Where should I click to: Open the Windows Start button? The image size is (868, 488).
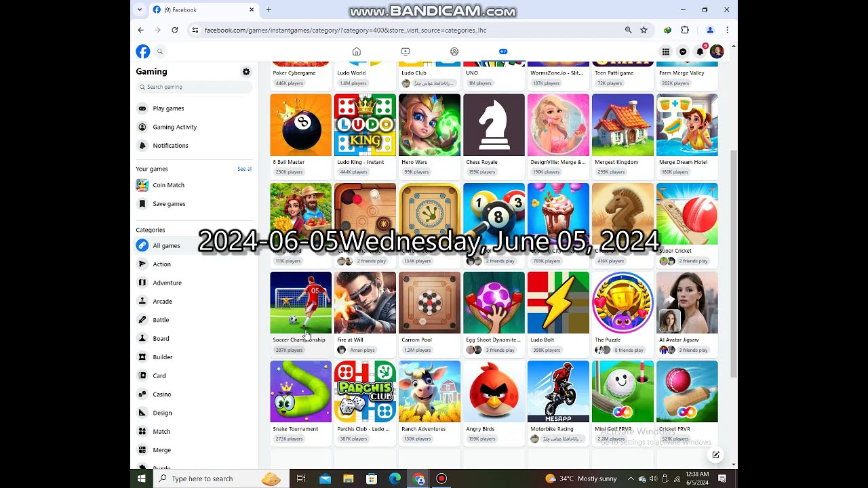[x=142, y=479]
